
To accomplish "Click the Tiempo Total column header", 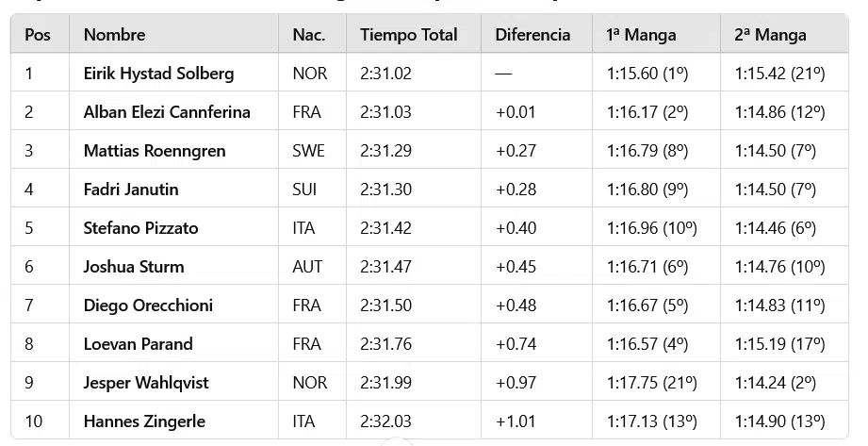I will point(408,35).
